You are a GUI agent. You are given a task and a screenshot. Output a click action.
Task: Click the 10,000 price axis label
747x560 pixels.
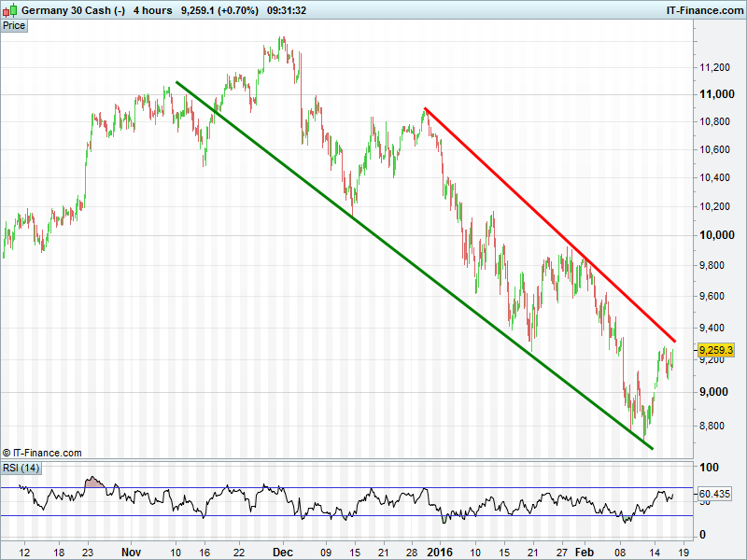(x=716, y=235)
